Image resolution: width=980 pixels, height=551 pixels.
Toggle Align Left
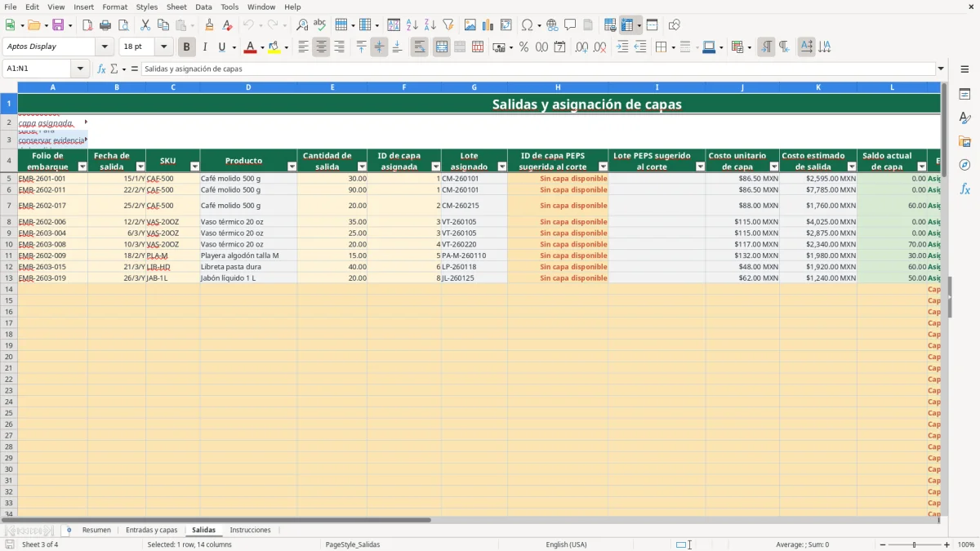pyautogui.click(x=303, y=47)
